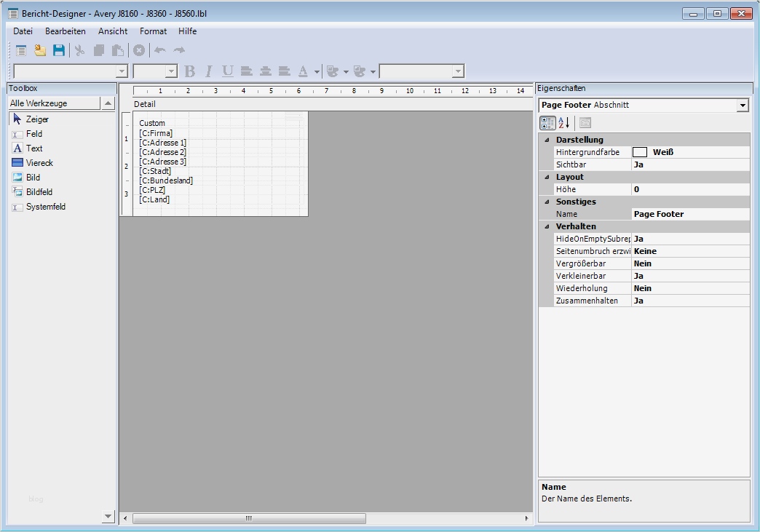Open the Hilfe menu
The height and width of the screenshot is (532, 760).
click(188, 31)
